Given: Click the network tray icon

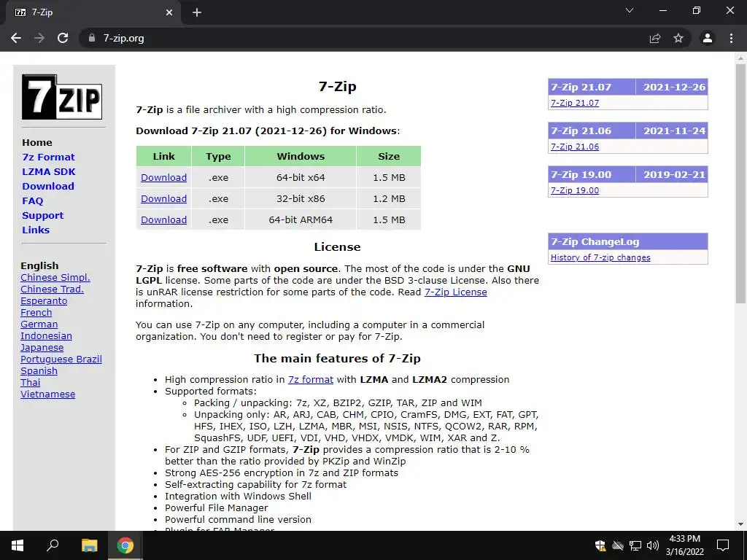Looking at the screenshot, I should pyautogui.click(x=635, y=545).
